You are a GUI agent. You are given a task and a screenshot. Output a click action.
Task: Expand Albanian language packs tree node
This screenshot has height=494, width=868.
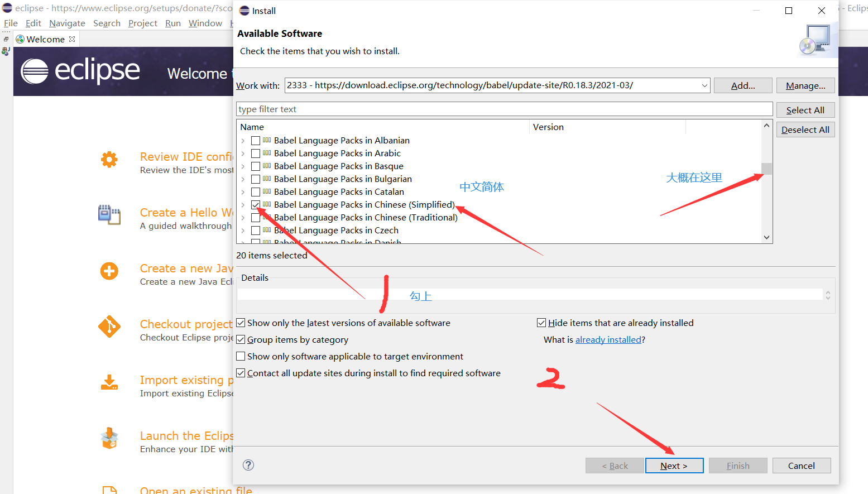(243, 141)
